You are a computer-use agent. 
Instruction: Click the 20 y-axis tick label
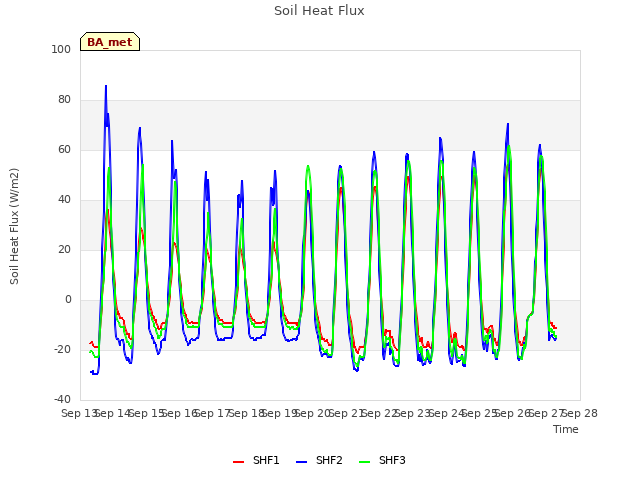[64, 249]
